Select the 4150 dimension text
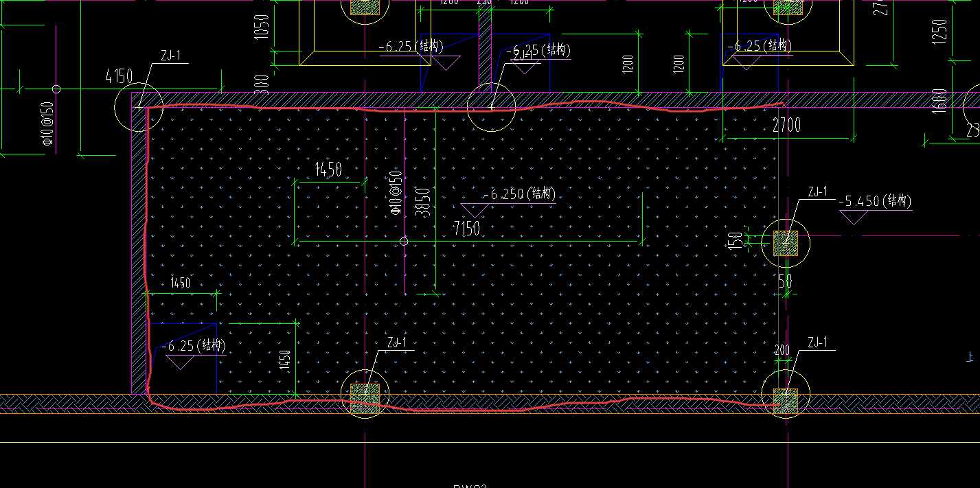This screenshot has width=980, height=488. 119,75
